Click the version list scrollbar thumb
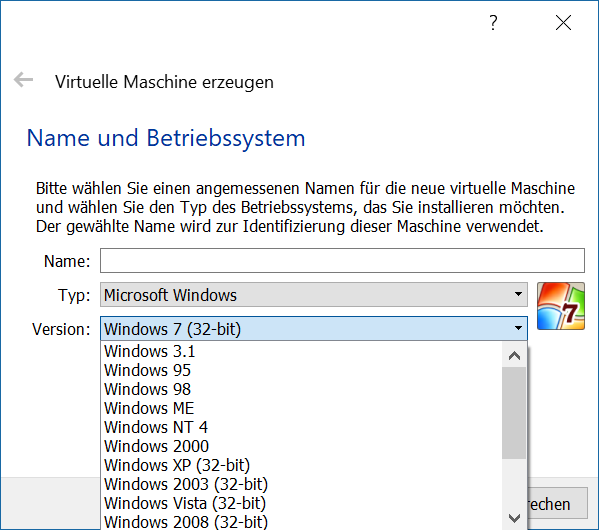The height and width of the screenshot is (530, 599). [515, 413]
